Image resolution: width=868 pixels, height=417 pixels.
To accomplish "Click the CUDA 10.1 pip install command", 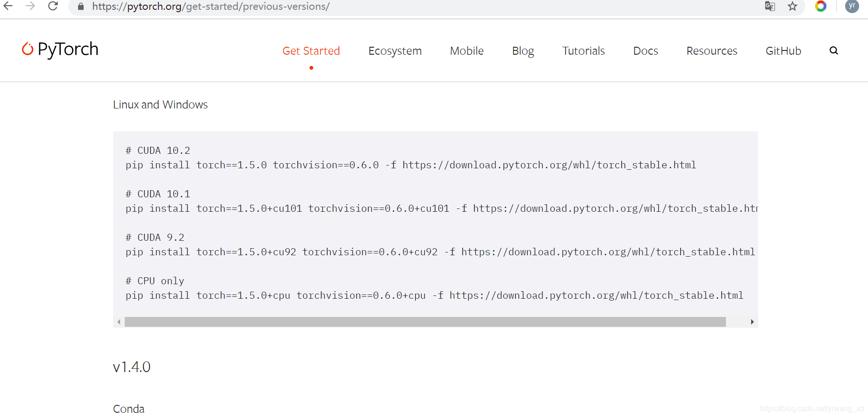I will 442,208.
